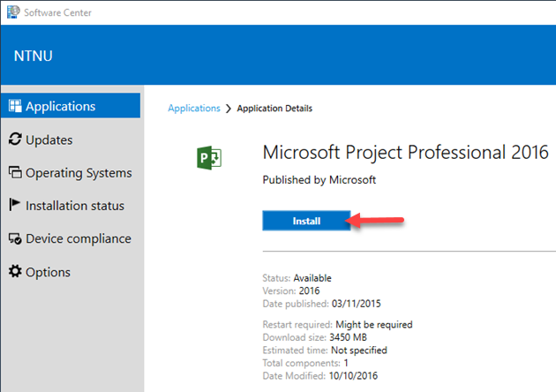The image size is (556, 392).
Task: Click the Date published 03/11/2015 value
Action: click(356, 304)
